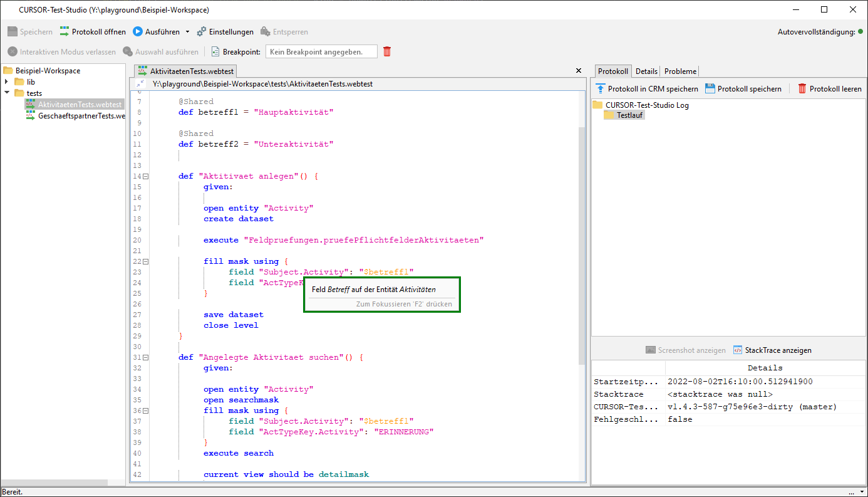Expand the lib folder in workspace tree
Screen dimensions: 868x497
7,82
